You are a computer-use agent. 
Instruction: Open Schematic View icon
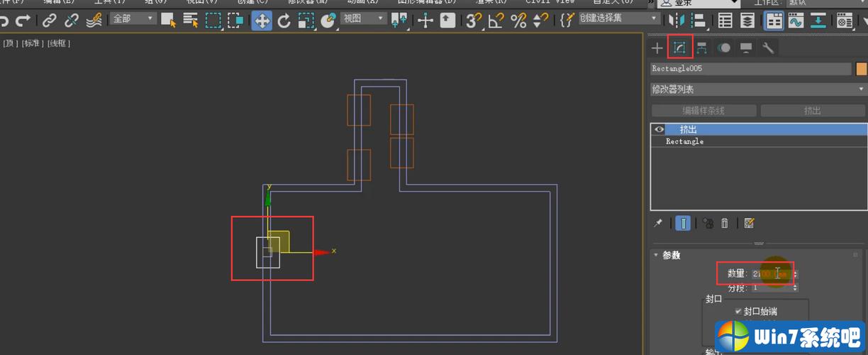point(818,20)
